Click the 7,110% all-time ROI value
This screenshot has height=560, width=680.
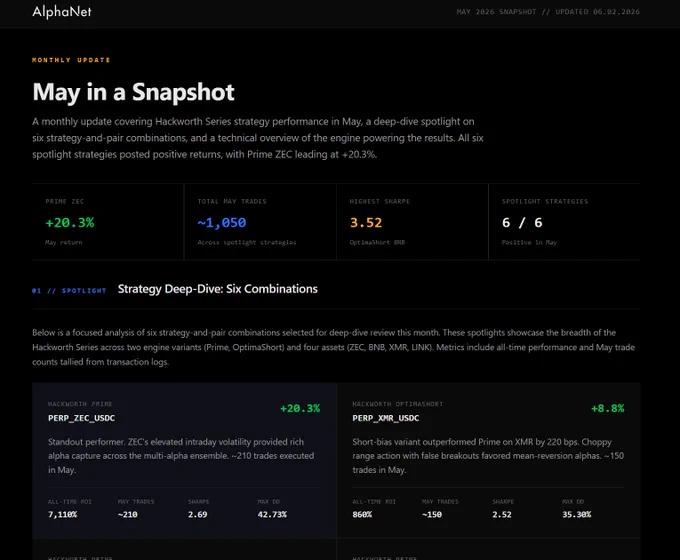(62, 514)
